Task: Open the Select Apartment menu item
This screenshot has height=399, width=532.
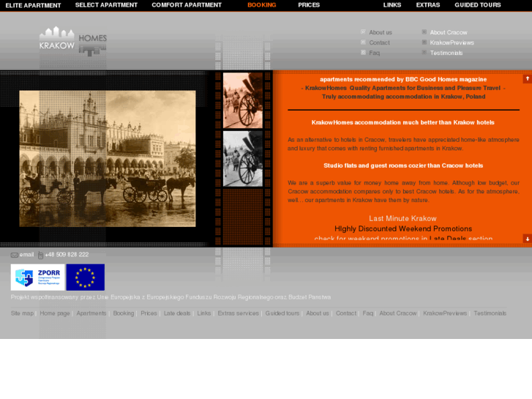Action: tap(106, 5)
